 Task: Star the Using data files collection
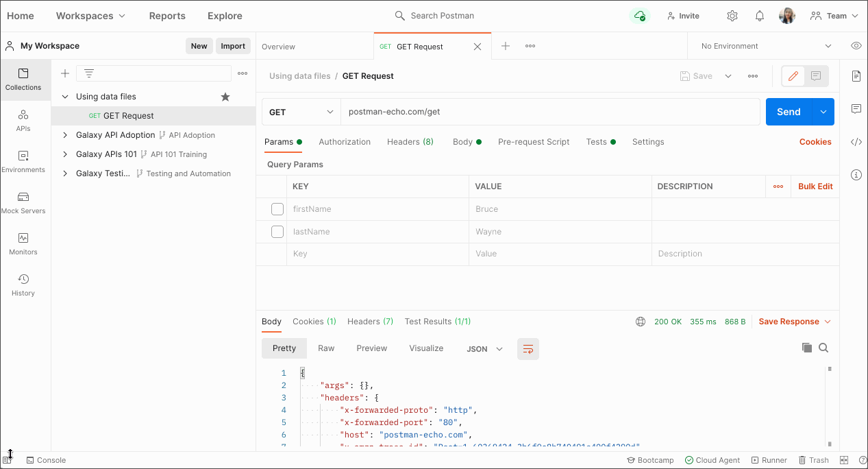coord(225,97)
